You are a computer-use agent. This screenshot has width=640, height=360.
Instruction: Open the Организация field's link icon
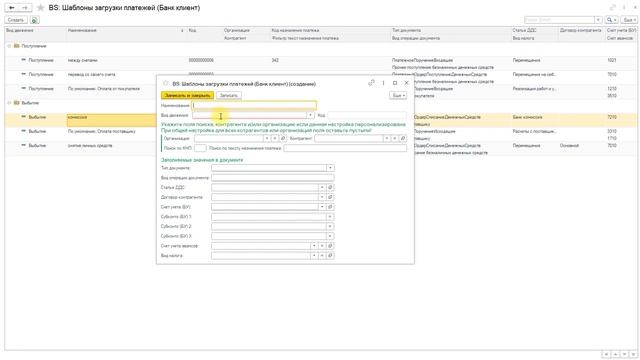tap(283, 139)
